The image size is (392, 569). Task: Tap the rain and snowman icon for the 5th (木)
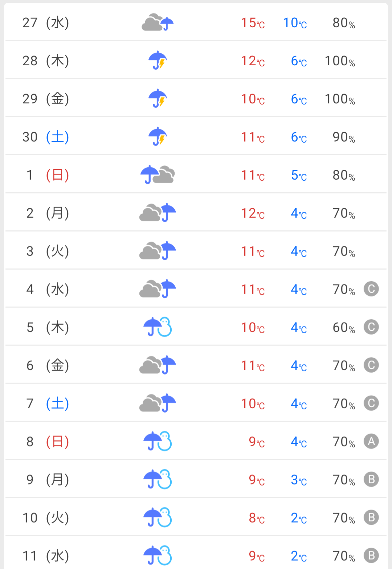[158, 327]
